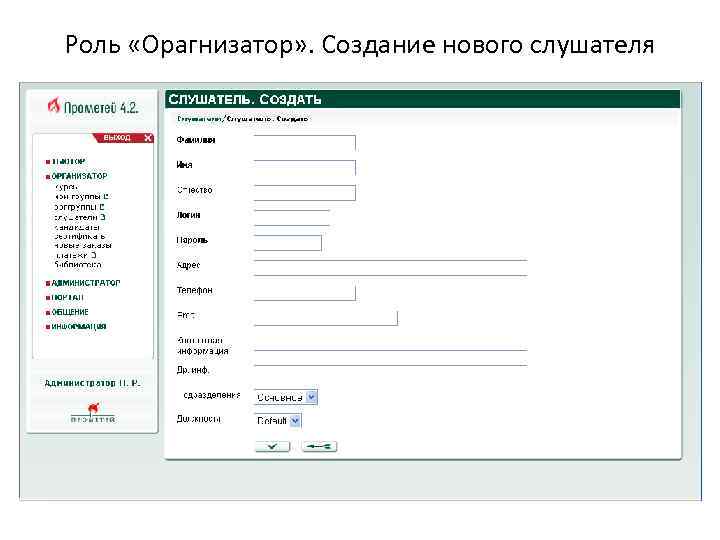Image resolution: width=720 pixels, height=540 pixels.
Task: Focus the Логин input field
Action: coord(292,218)
